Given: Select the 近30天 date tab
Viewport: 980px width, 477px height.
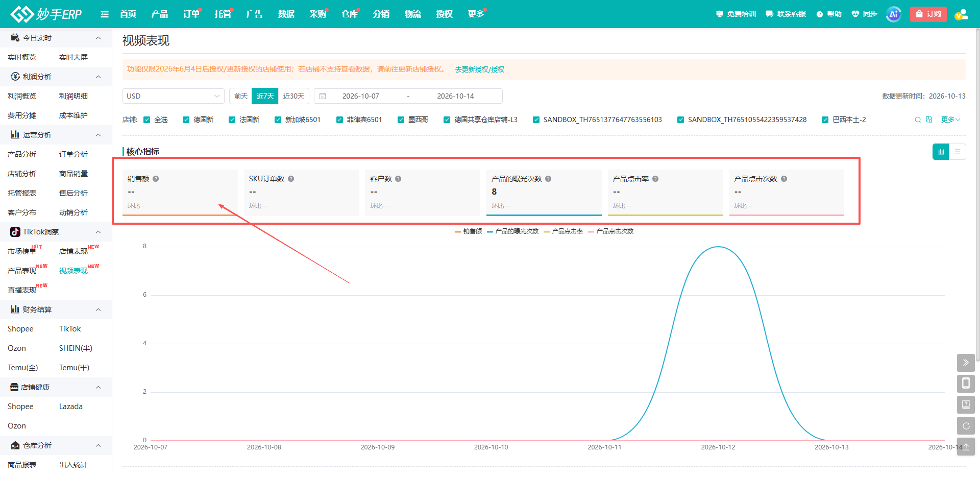Looking at the screenshot, I should click(x=293, y=96).
